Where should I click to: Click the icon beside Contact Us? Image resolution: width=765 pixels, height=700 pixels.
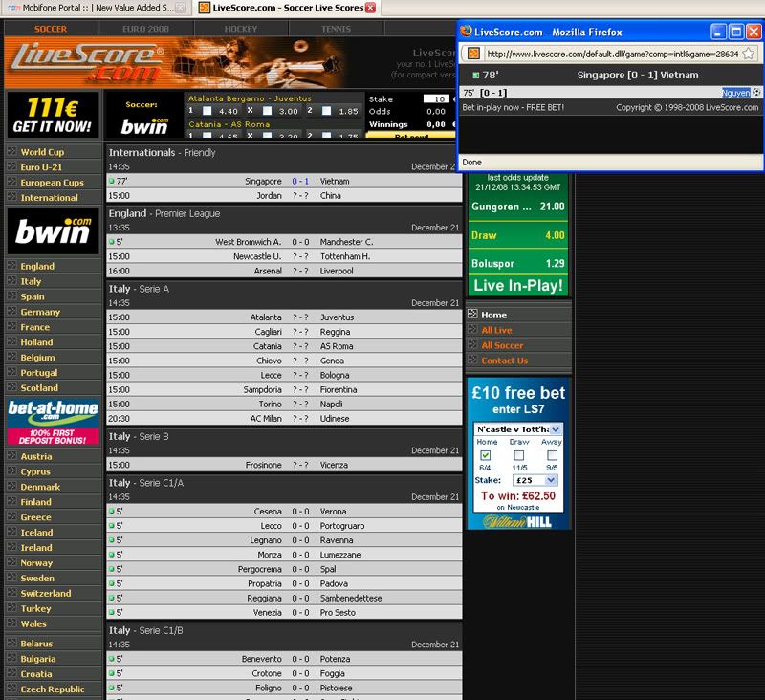(x=472, y=360)
